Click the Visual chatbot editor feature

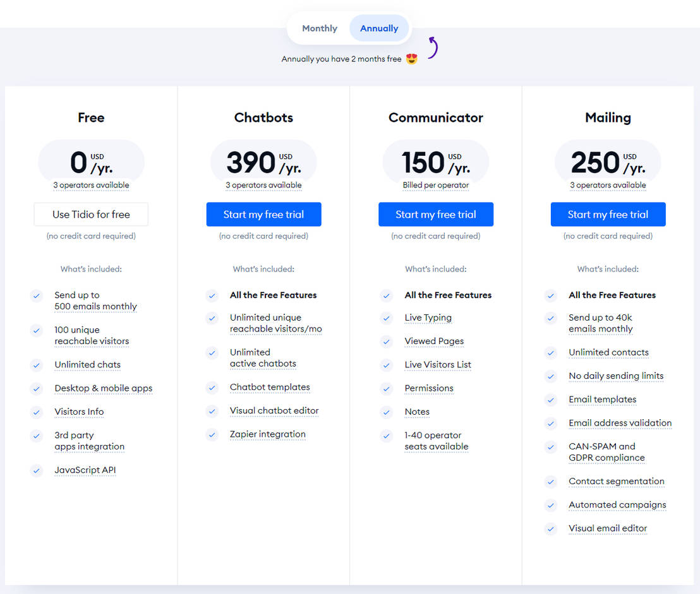tap(274, 411)
